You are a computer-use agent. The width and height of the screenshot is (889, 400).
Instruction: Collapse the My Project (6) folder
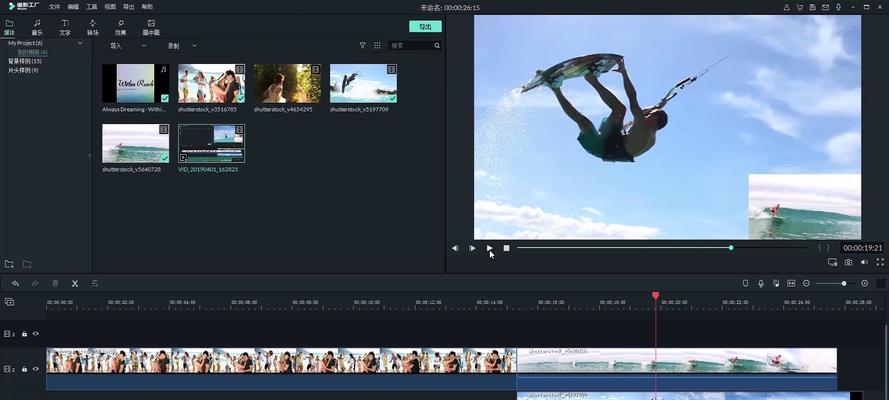[x=80, y=43]
